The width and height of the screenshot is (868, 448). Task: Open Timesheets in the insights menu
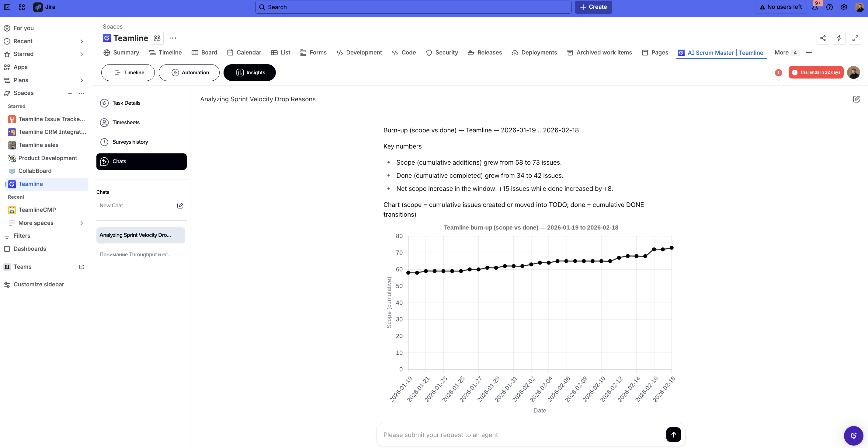point(141,122)
